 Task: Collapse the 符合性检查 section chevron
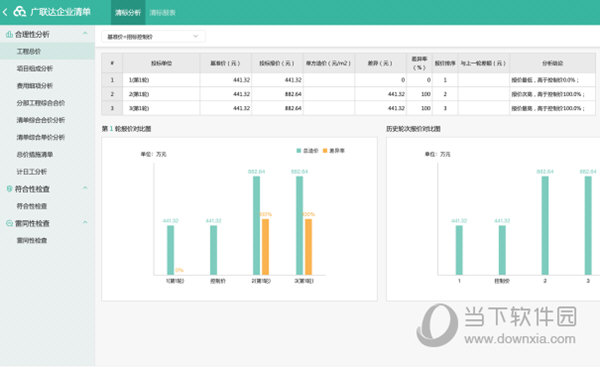[85, 188]
